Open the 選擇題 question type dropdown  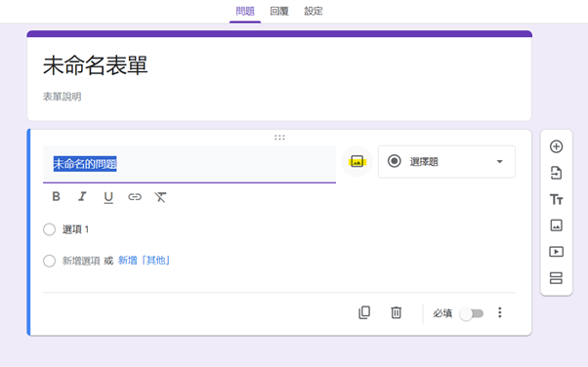click(x=446, y=162)
